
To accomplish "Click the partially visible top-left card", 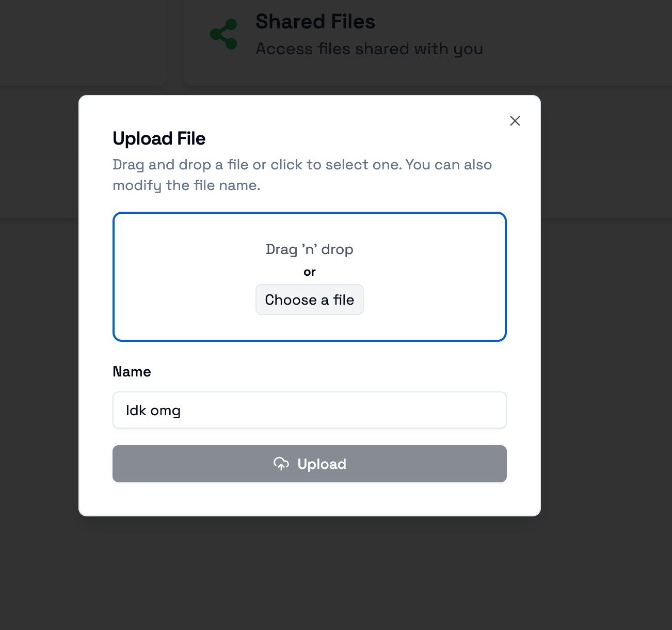I will [x=83, y=41].
